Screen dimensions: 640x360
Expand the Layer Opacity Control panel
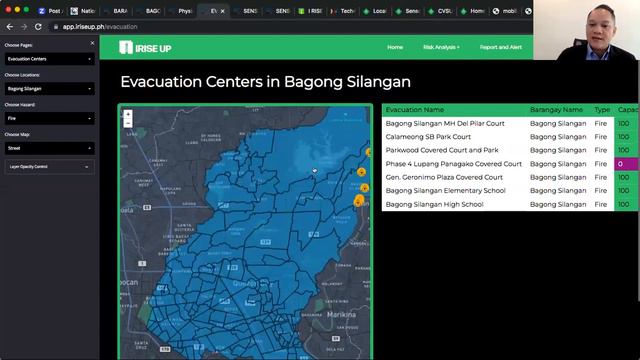point(49,167)
